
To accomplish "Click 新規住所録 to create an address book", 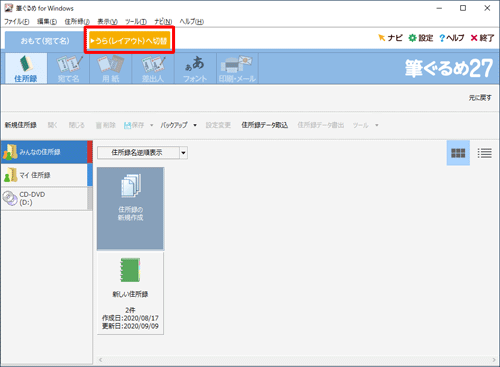I will tap(21, 125).
